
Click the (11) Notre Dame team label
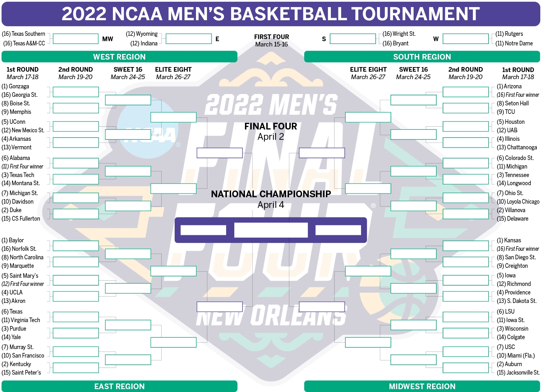pyautogui.click(x=514, y=43)
